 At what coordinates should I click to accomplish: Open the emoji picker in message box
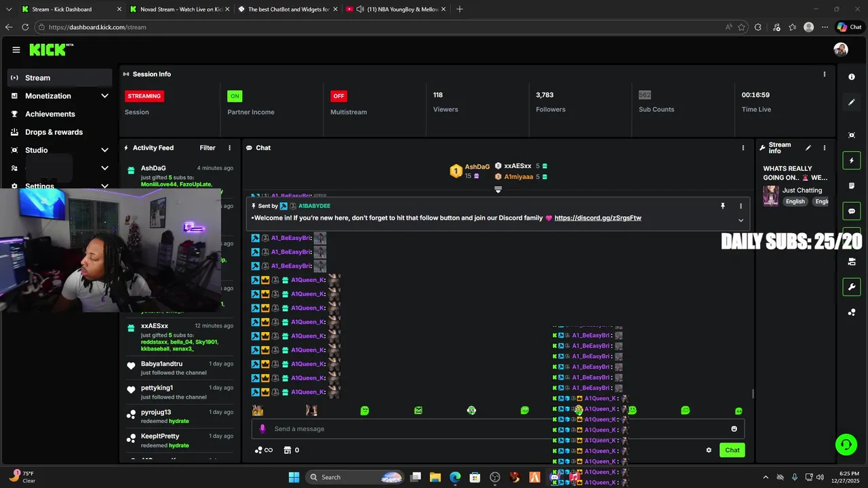pyautogui.click(x=734, y=428)
